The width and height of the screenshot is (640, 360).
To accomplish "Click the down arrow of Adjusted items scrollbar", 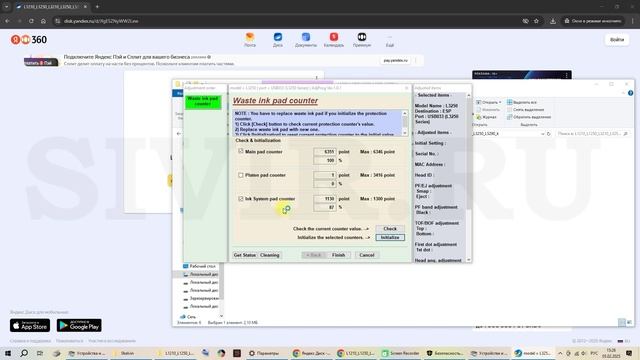I will point(469,260).
